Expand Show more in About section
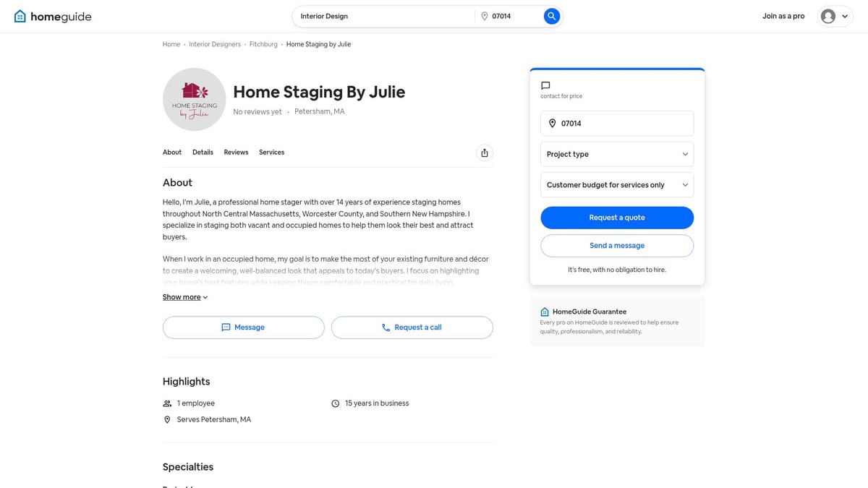The image size is (868, 488). tap(185, 297)
